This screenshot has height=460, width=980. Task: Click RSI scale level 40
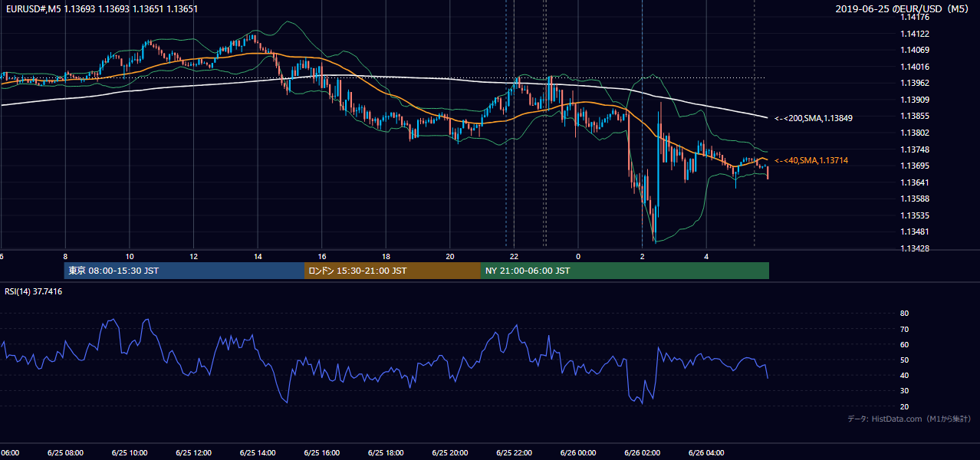904,375
